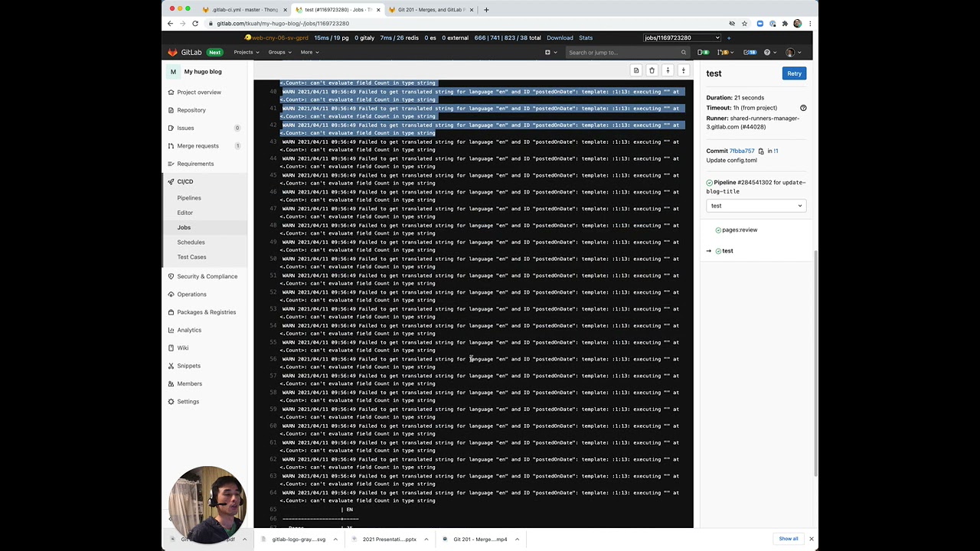Open Test Cases under CI/CD
980x551 pixels.
[x=192, y=257]
